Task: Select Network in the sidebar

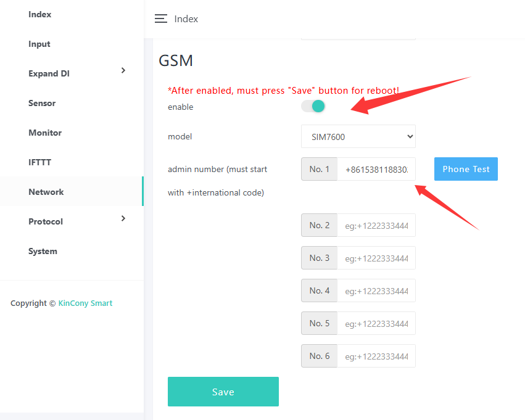Action: pyautogui.click(x=46, y=192)
